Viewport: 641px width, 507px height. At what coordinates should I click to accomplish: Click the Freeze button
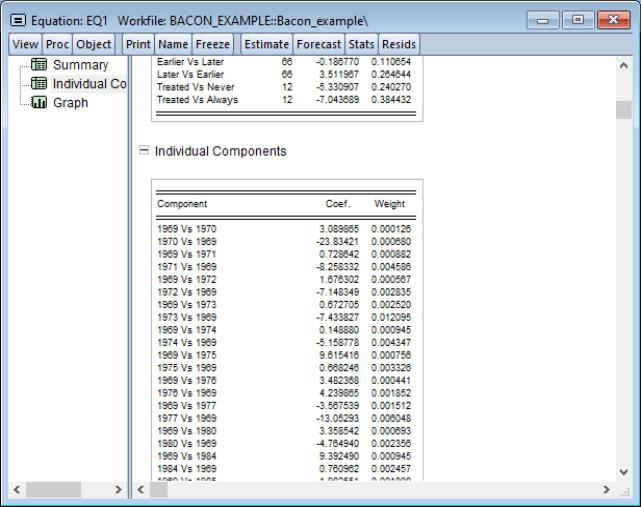tap(213, 44)
